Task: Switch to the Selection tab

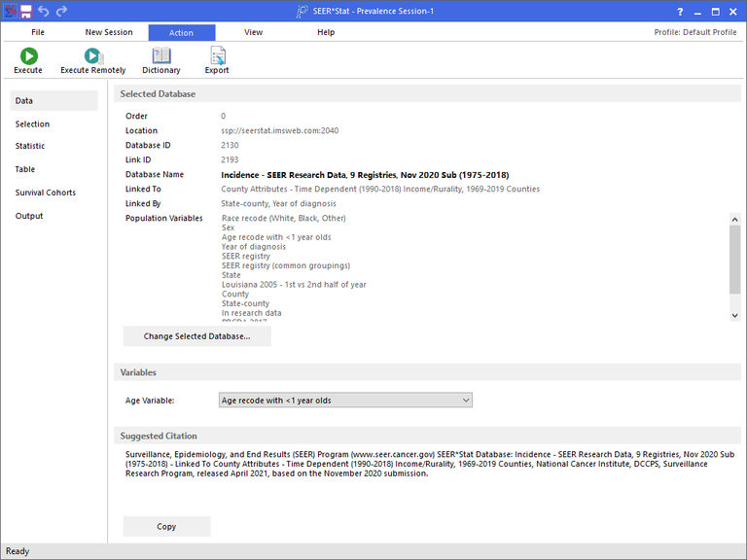Action: pos(32,124)
